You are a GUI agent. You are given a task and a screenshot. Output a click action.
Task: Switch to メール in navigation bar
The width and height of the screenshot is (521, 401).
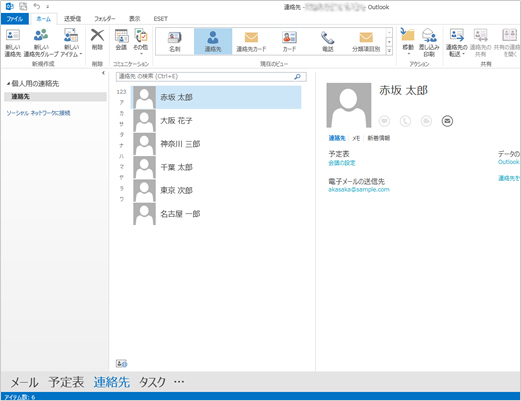[x=24, y=382]
